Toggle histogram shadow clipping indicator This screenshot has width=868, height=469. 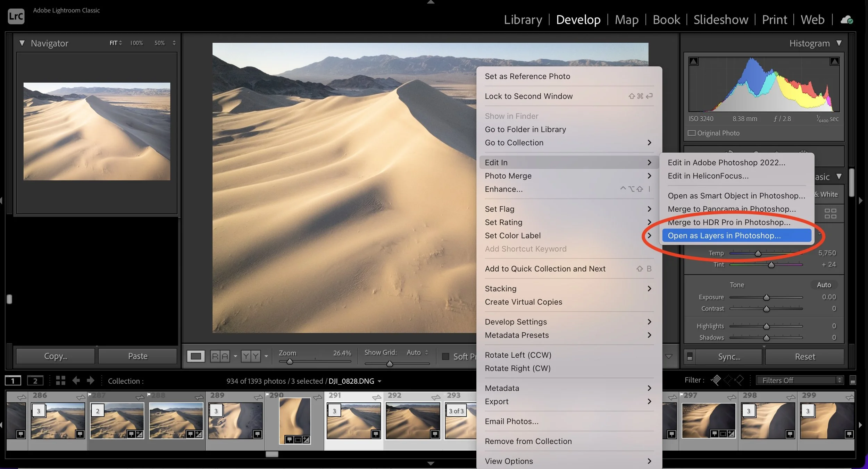693,62
